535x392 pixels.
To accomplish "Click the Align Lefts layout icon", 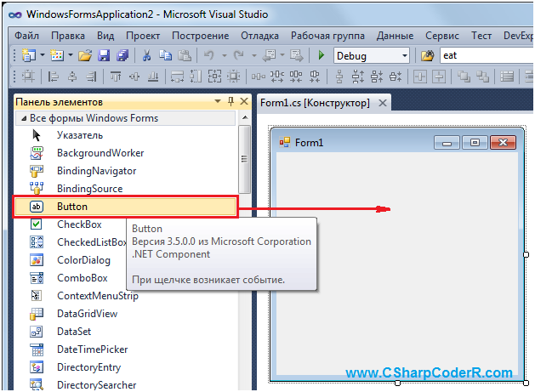I will tap(53, 77).
